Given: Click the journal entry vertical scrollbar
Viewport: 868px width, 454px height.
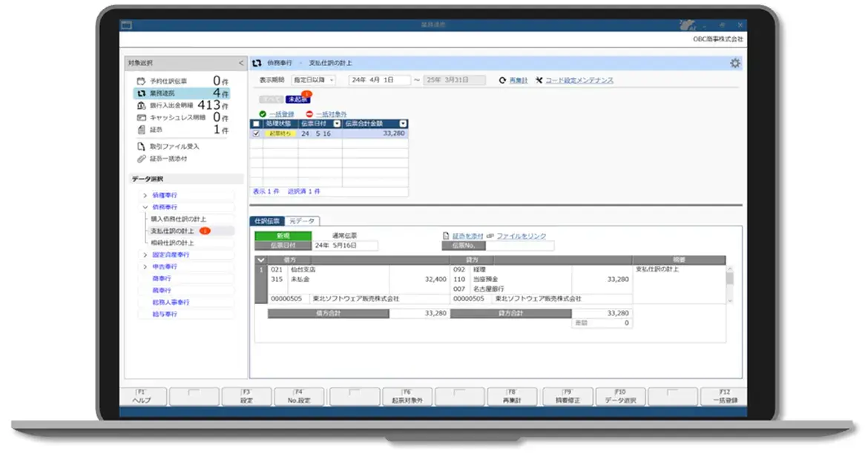Looking at the screenshot, I should (729, 284).
